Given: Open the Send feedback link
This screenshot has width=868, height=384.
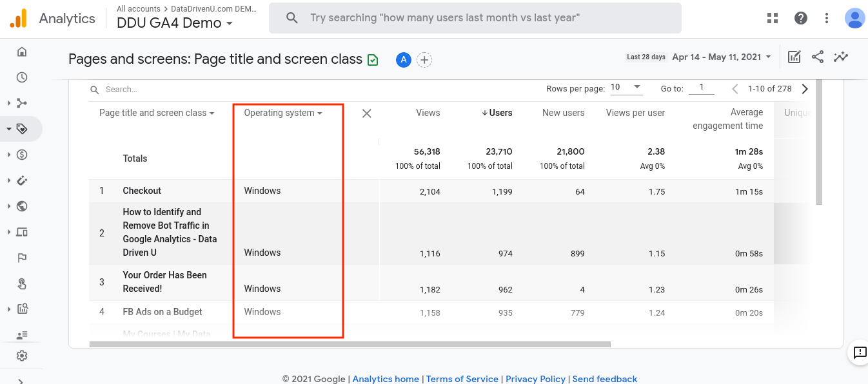Looking at the screenshot, I should click(605, 379).
